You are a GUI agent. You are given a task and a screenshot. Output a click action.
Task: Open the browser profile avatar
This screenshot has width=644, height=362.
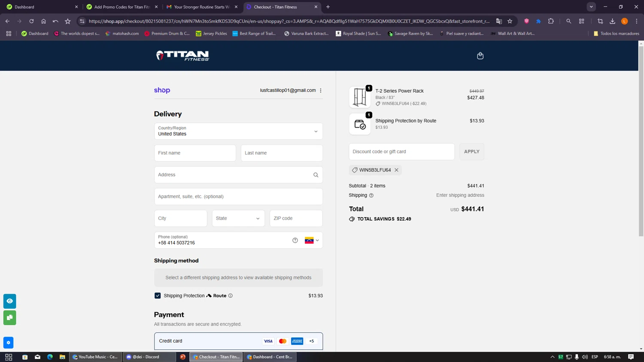[x=625, y=21]
